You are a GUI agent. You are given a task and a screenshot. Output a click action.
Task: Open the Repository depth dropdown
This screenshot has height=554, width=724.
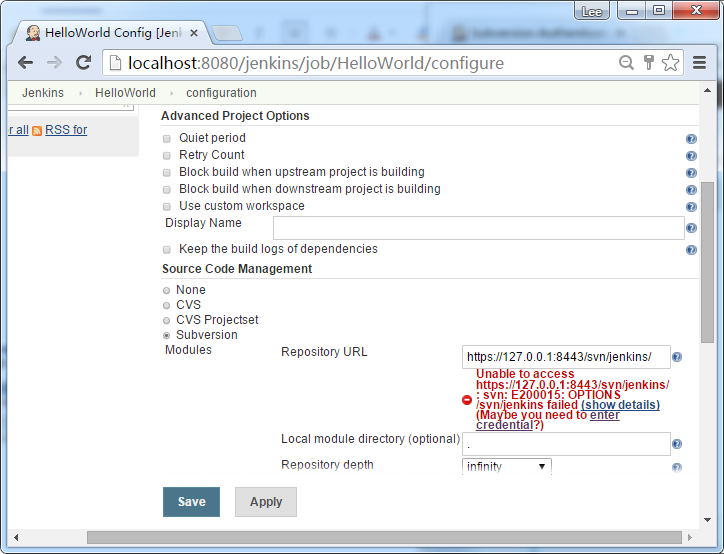click(506, 466)
